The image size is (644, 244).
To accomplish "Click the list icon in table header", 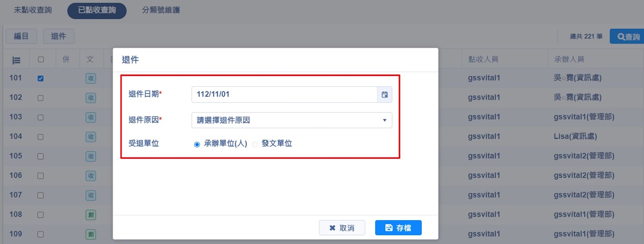I will (x=16, y=60).
